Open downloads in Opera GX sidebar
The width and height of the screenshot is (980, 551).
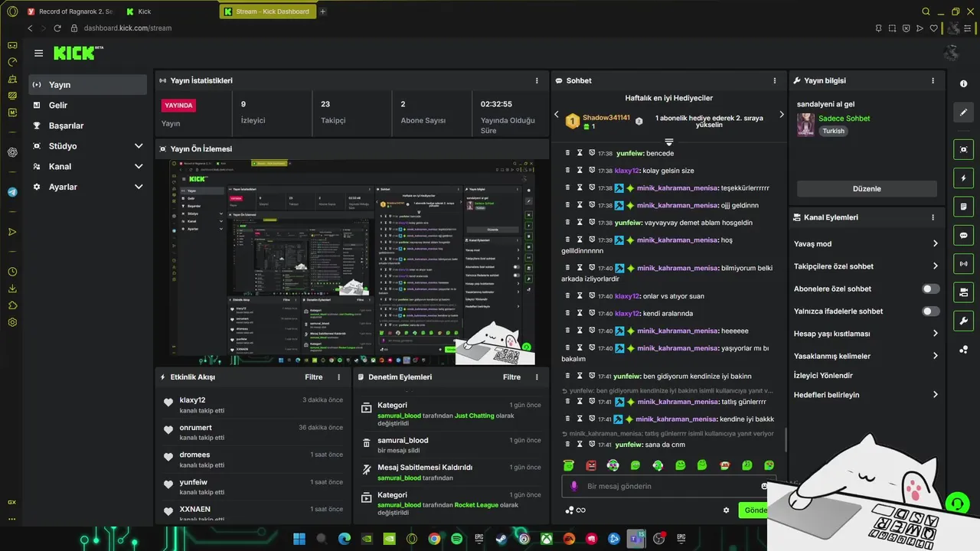pyautogui.click(x=12, y=289)
